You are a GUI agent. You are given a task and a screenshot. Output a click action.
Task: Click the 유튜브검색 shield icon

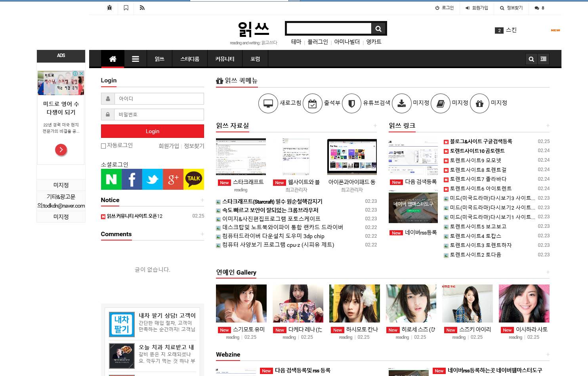351,103
